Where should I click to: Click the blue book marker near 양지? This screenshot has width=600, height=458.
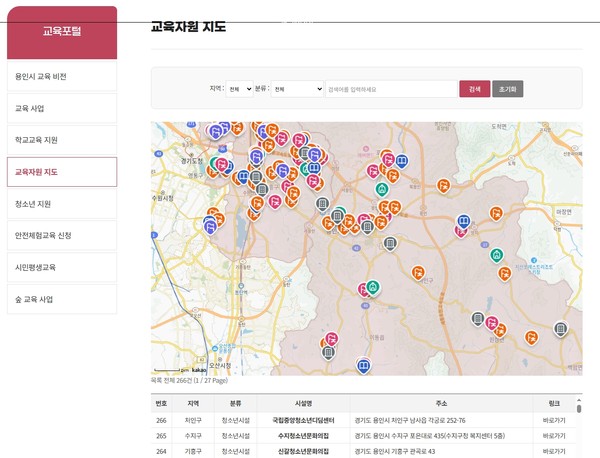463,221
